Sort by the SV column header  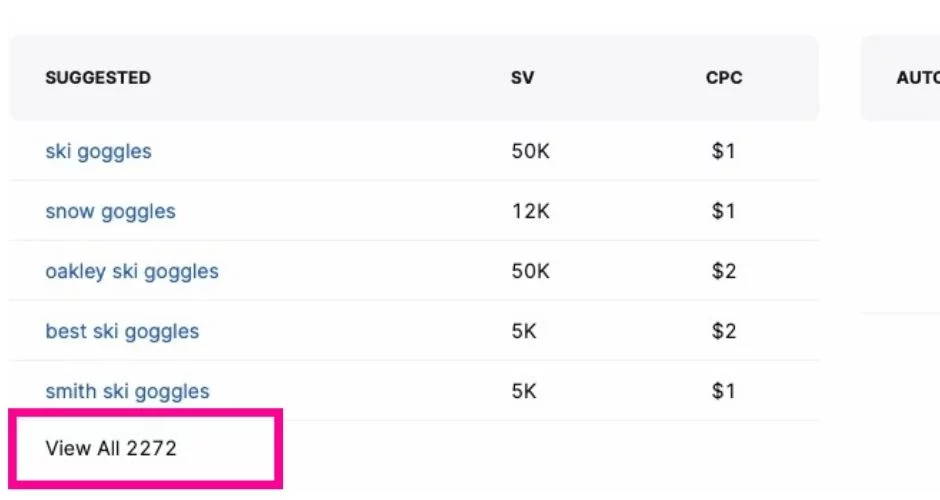522,78
